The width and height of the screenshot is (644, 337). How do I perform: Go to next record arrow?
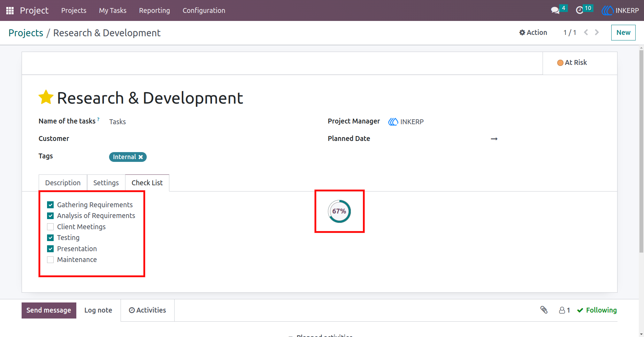point(597,32)
